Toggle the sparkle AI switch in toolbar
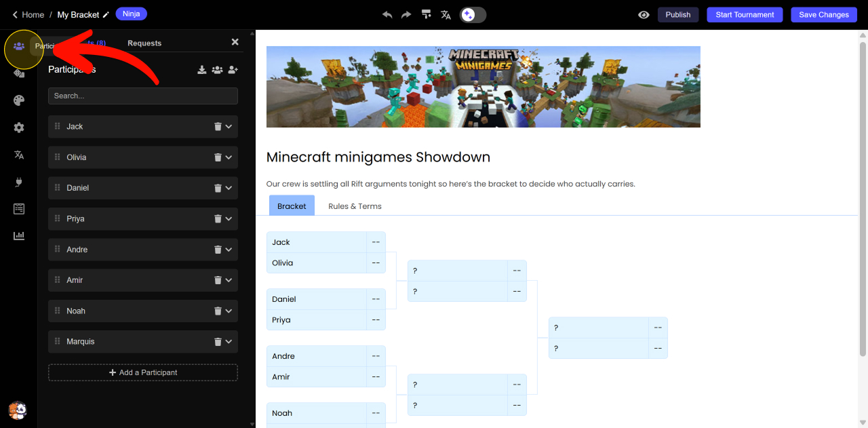Image resolution: width=868 pixels, height=428 pixels. coord(473,15)
